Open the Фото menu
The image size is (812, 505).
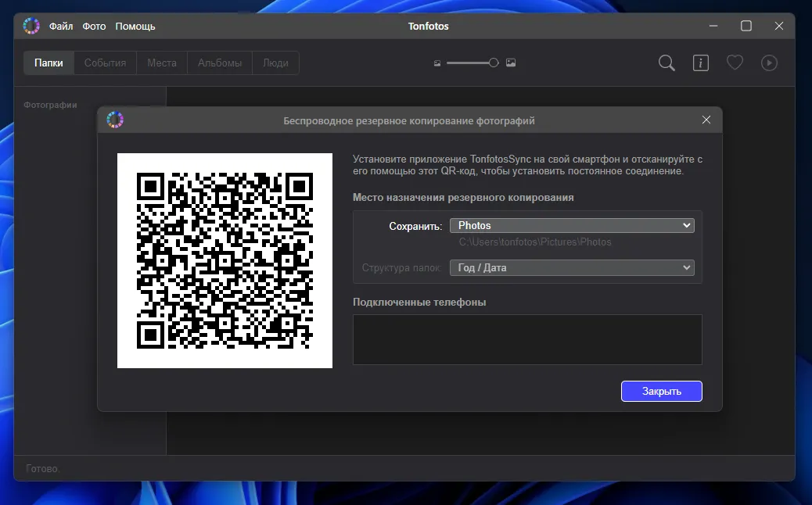coord(94,27)
